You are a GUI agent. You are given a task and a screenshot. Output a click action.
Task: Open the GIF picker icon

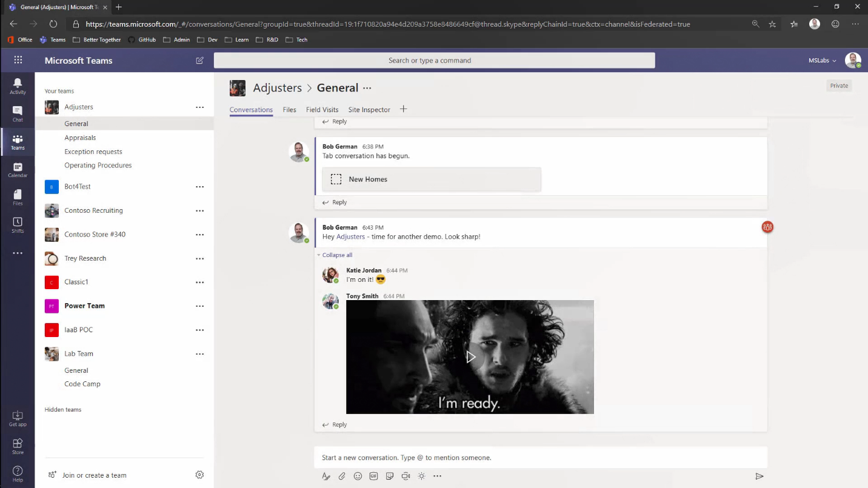tap(373, 476)
